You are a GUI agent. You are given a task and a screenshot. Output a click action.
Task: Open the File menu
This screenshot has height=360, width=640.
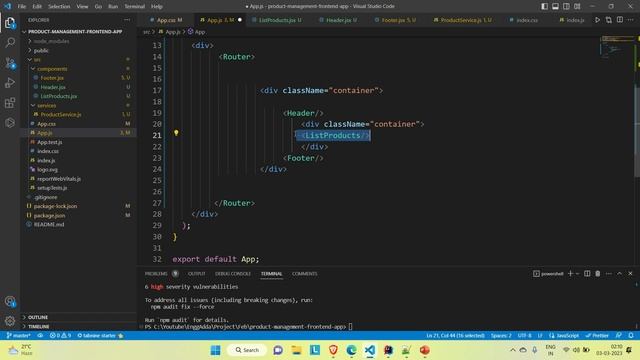[x=22, y=6]
